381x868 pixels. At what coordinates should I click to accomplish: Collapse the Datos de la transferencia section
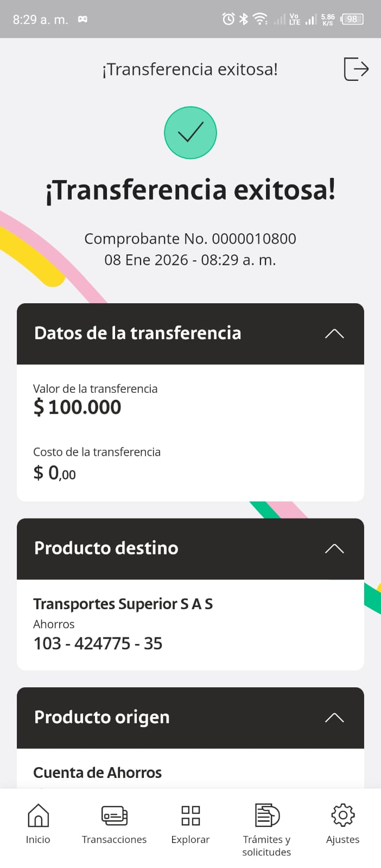pos(334,334)
